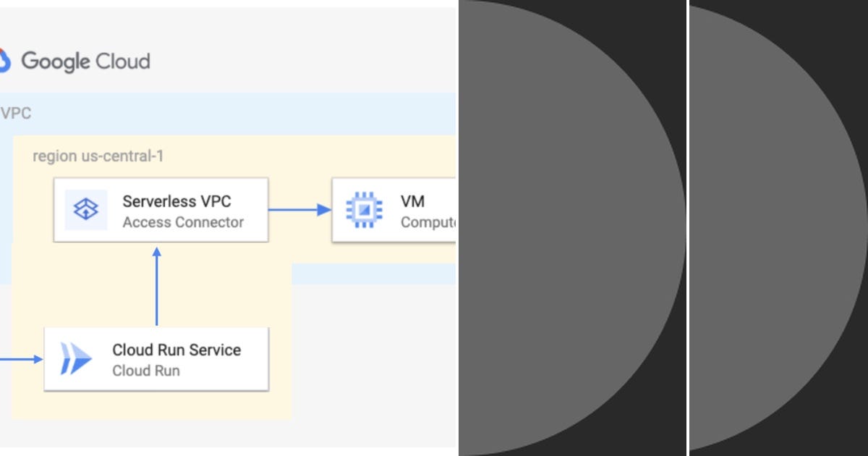
Task: Expand the region us-central-1 container
Action: tap(99, 156)
